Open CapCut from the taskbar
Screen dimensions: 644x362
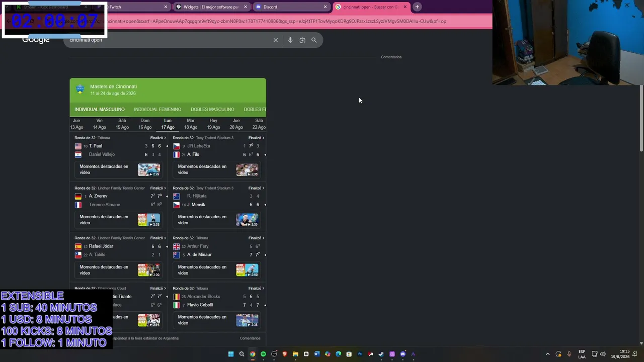coord(306,354)
